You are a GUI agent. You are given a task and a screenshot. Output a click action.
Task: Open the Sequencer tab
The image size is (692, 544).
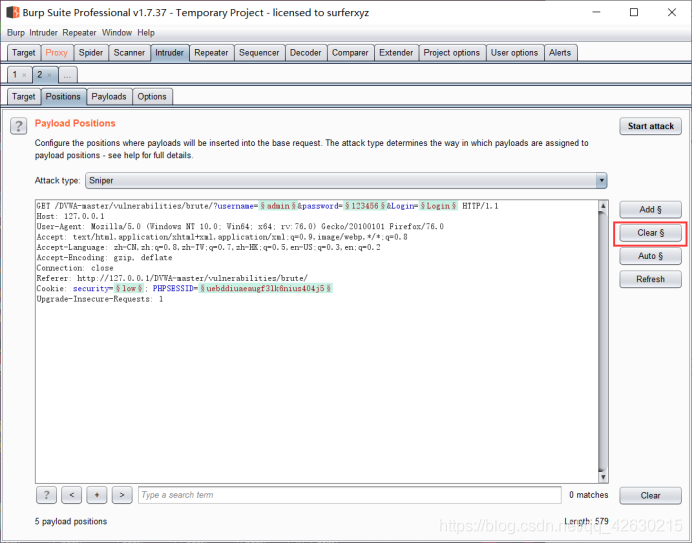(259, 53)
